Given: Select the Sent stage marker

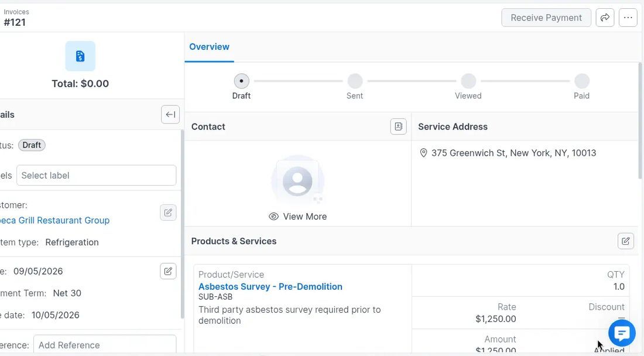Looking at the screenshot, I should (355, 81).
